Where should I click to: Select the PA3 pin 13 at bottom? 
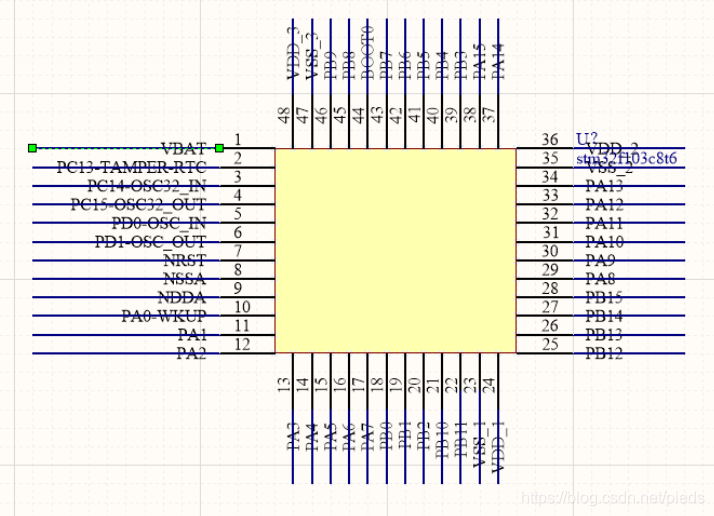[294, 440]
